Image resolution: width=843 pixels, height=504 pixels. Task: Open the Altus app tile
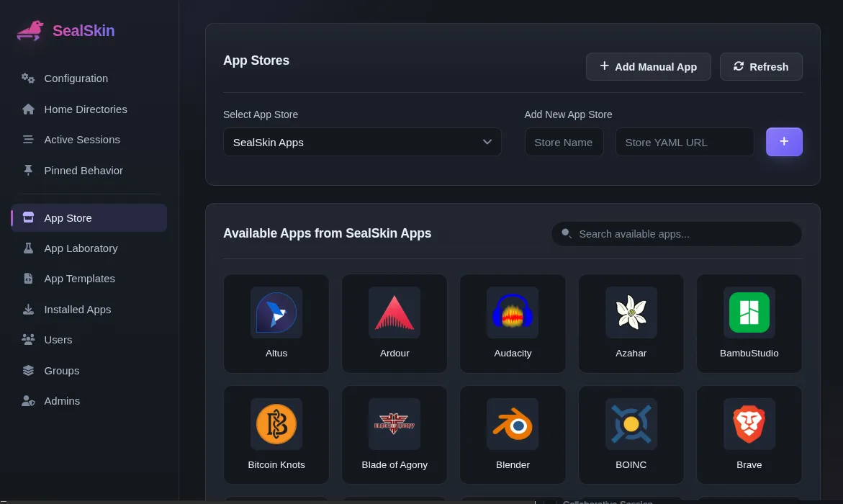click(276, 324)
